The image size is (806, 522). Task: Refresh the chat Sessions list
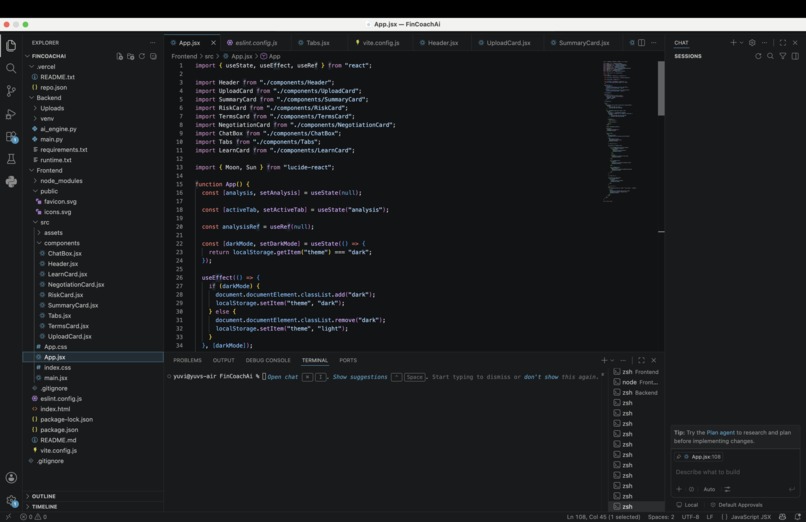[758, 57]
